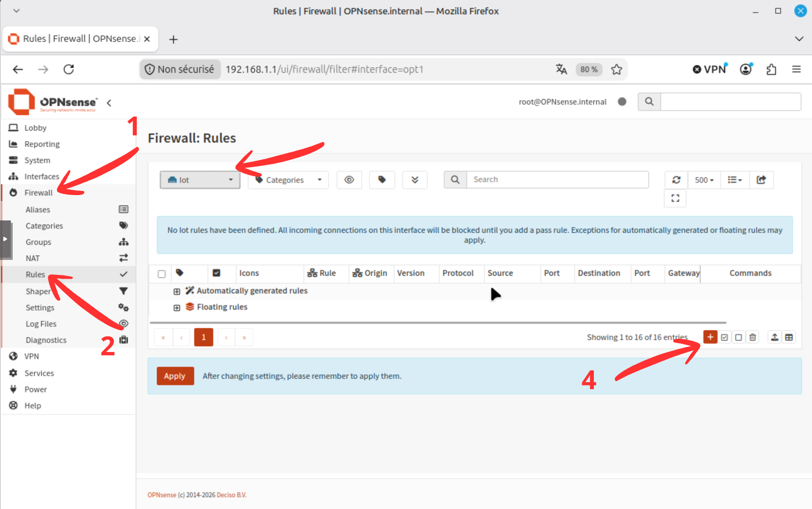Click the Firefox address bar URL
This screenshot has height=509, width=812.
(324, 70)
